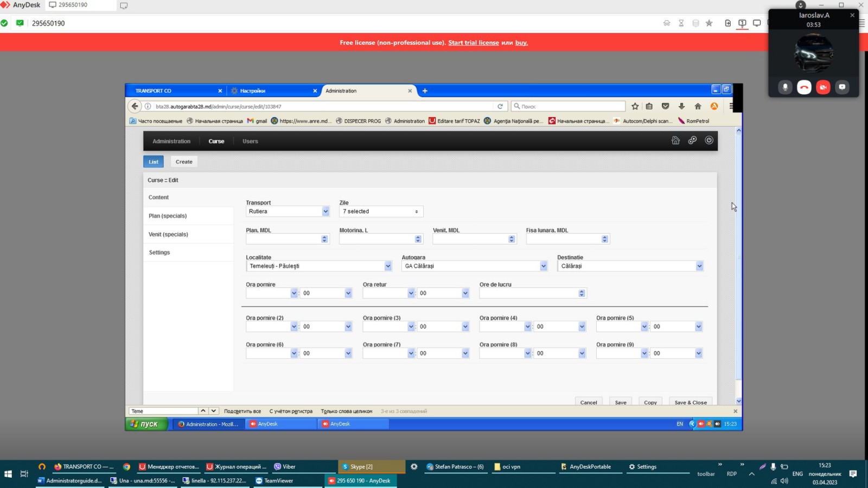Open Ora pornire (2) hour dropdown
This screenshot has height=488, width=868.
tap(272, 326)
